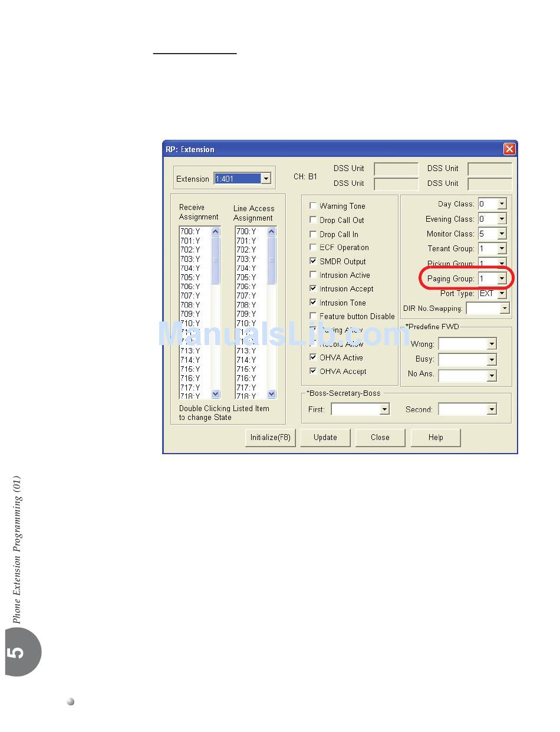Screen dimensions: 560x732
Task: Toggle the Intrusion Active checkbox
Action: [314, 275]
